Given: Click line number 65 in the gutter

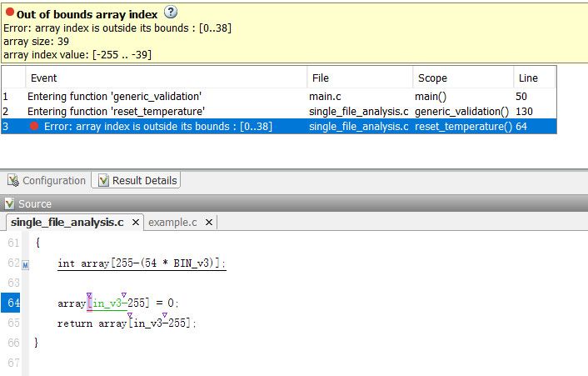Looking at the screenshot, I should pos(13,323).
